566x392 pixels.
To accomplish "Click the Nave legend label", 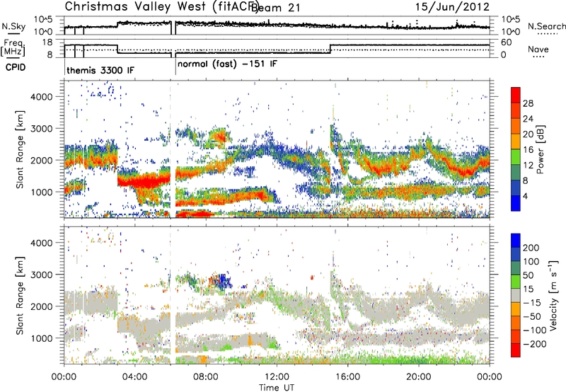I will [538, 49].
